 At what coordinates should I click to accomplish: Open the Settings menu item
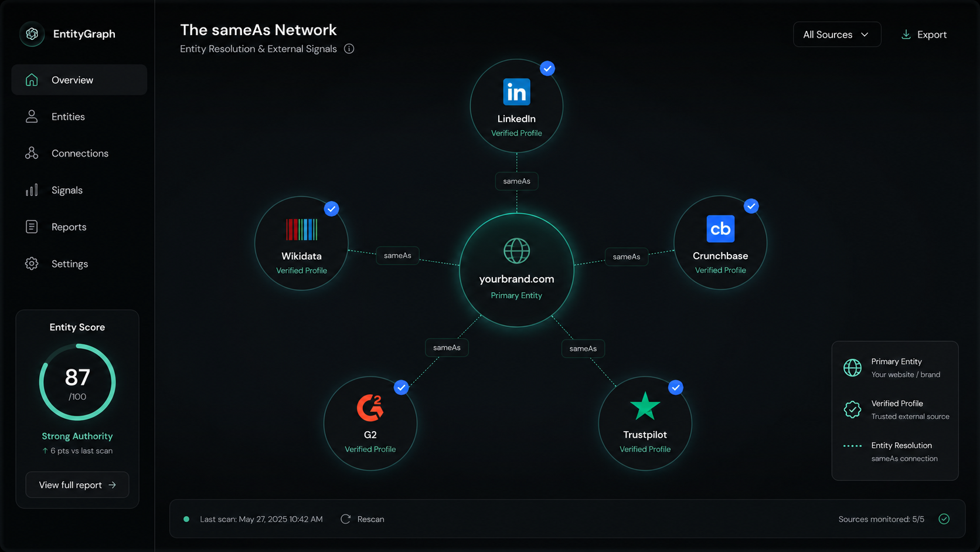[x=79, y=264]
